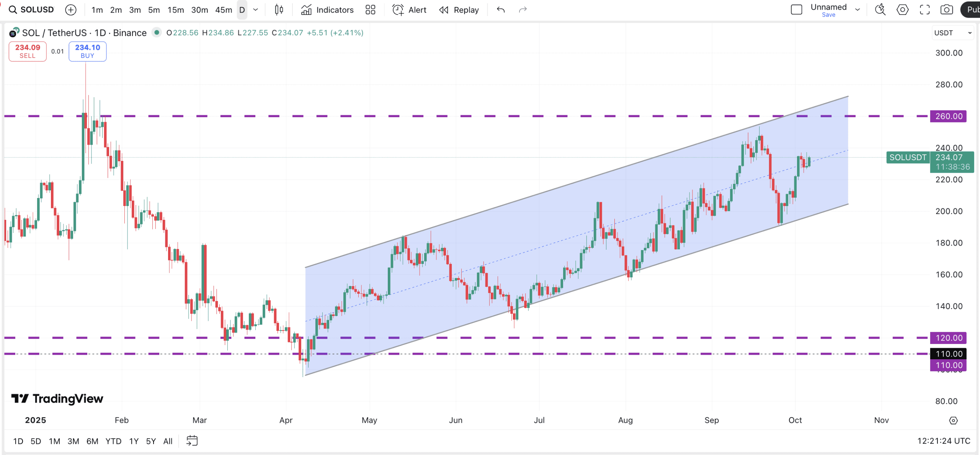The image size is (980, 455).
Task: Open chart settings hexagon icon
Action: click(902, 10)
